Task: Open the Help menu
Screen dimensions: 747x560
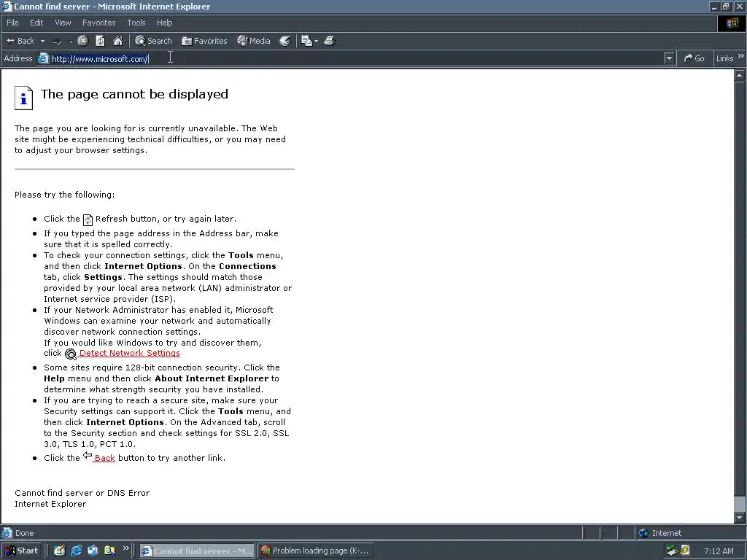Action: click(x=164, y=23)
